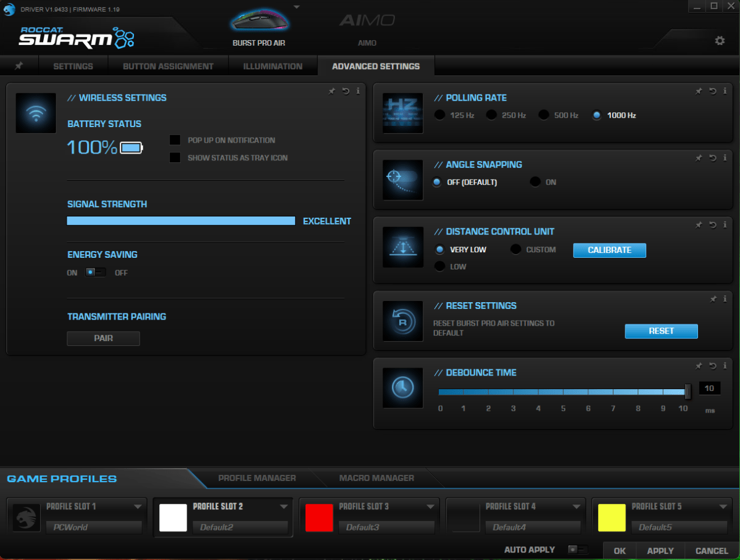Pick the yellow Profile Slot 5 color
Screen dimensions: 740x560
pyautogui.click(x=612, y=517)
